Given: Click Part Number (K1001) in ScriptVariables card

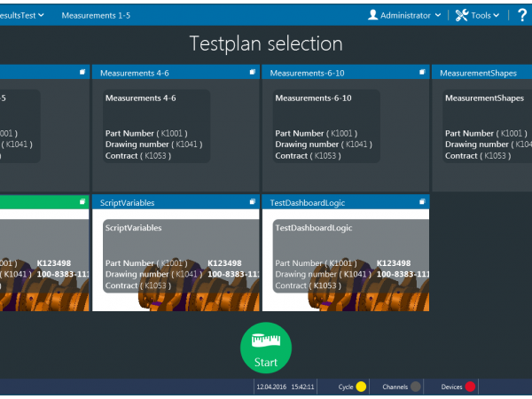Looking at the screenshot, I should (x=146, y=263).
